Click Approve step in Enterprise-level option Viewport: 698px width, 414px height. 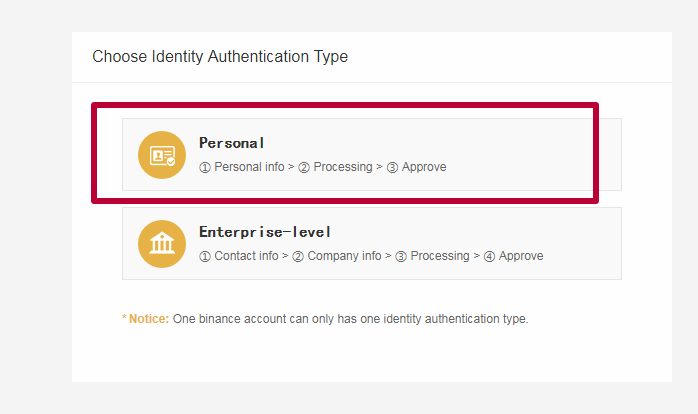coord(521,256)
